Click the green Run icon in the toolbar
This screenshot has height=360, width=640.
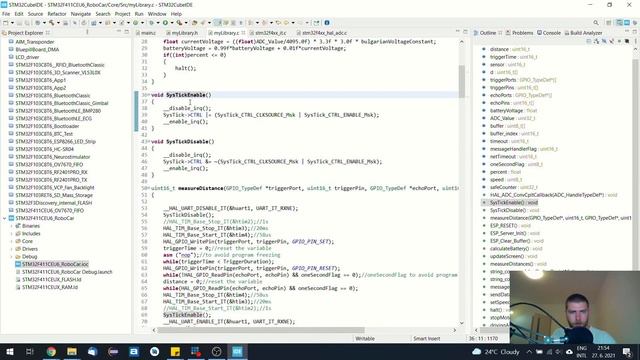click(165, 23)
